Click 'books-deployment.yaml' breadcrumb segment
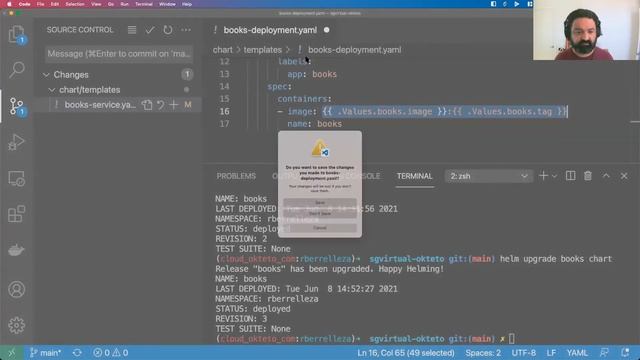640x360 pixels. click(354, 50)
